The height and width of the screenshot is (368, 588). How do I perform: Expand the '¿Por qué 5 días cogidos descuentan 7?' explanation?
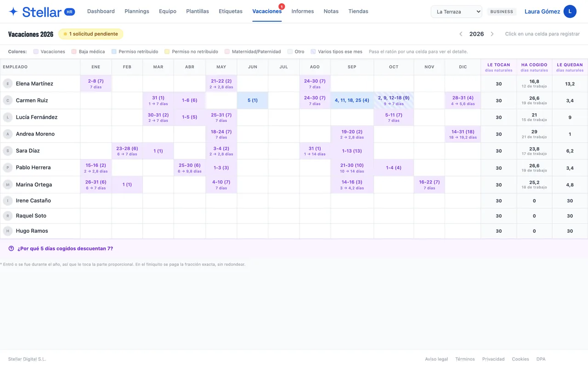[x=65, y=248]
